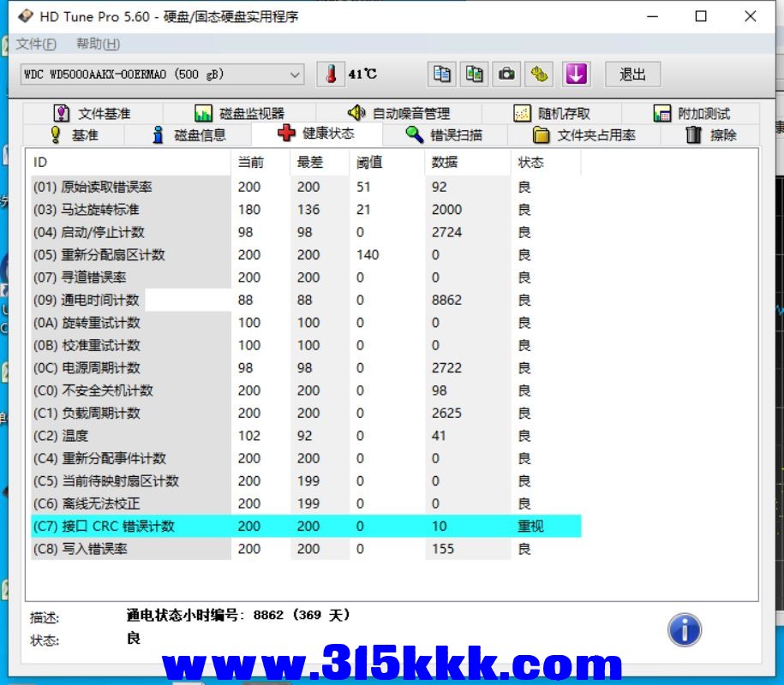
Task: Click the HD Tune Pro title bar app icon
Action: tap(26, 16)
